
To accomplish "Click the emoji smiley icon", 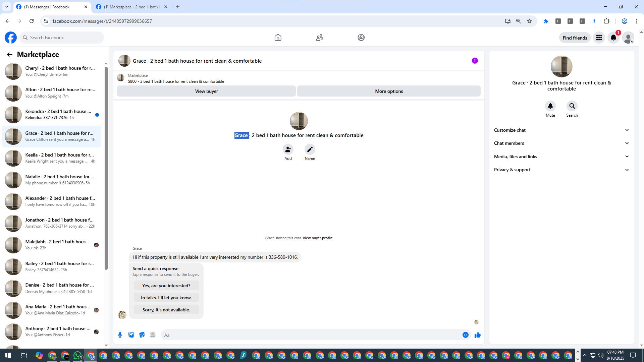I will [465, 335].
